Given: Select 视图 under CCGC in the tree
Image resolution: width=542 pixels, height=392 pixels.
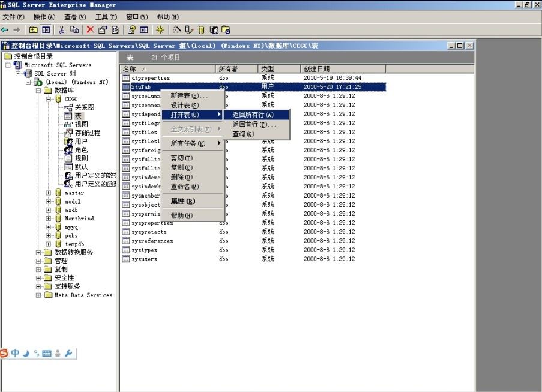Looking at the screenshot, I should pos(81,124).
